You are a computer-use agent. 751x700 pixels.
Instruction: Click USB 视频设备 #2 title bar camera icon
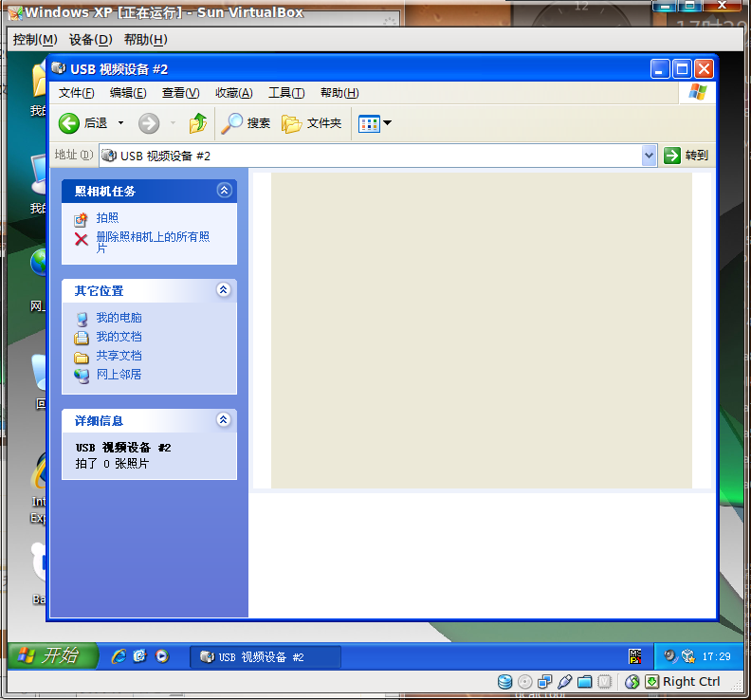click(x=59, y=68)
